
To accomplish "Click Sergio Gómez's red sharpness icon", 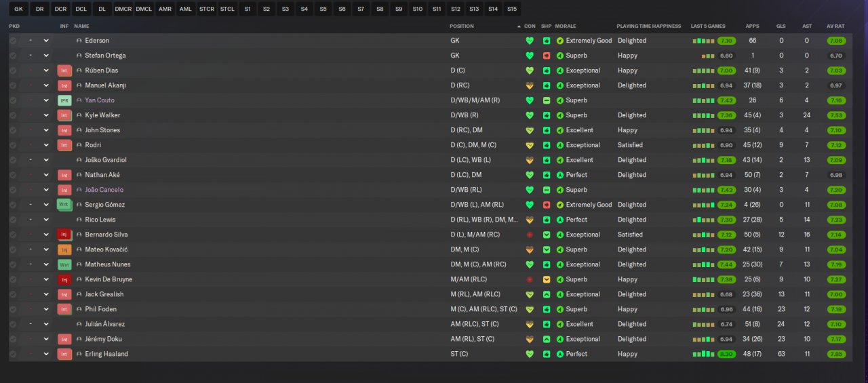I will pos(547,205).
